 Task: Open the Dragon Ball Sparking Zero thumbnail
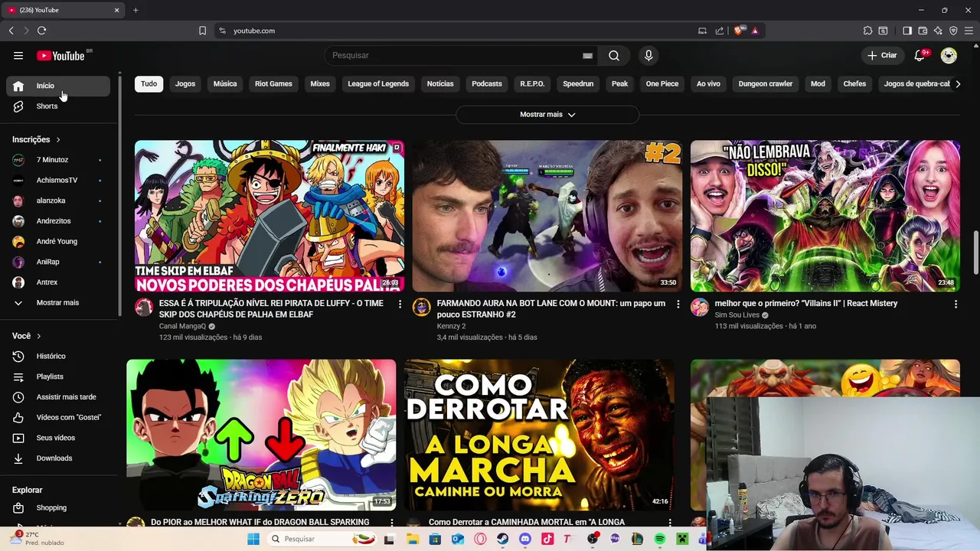[x=261, y=435]
